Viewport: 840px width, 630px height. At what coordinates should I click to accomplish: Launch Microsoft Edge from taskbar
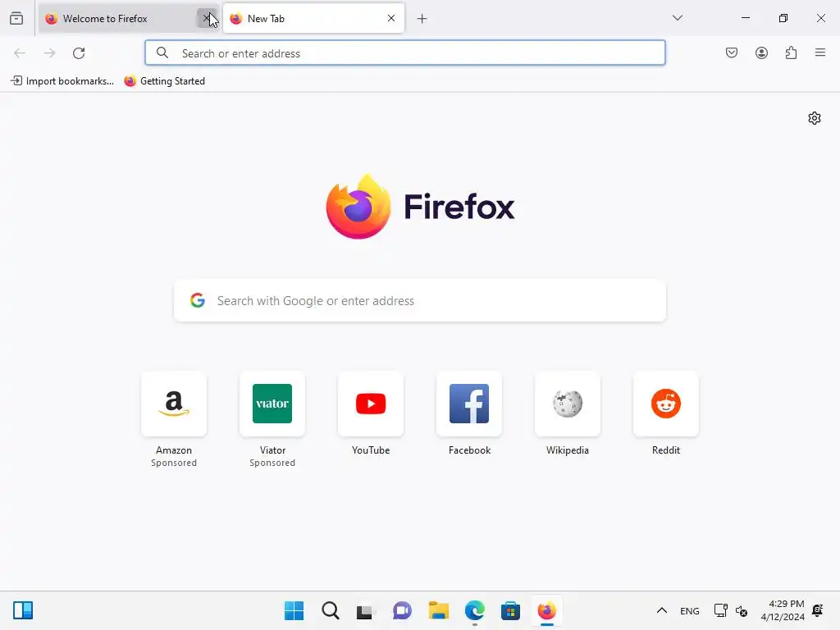475,610
